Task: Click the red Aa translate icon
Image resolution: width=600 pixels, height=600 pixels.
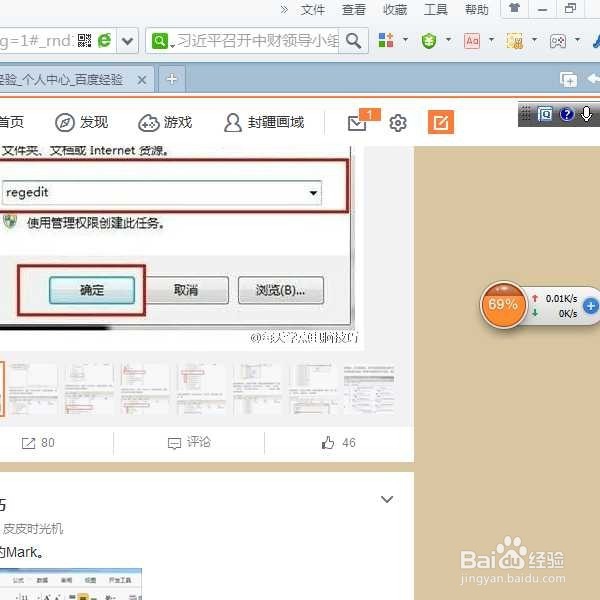Action: pyautogui.click(x=472, y=41)
